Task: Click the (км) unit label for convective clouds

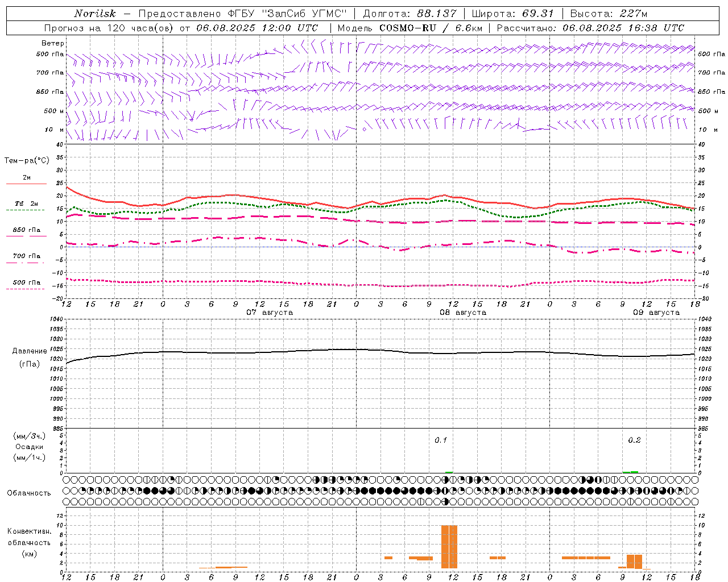Action: click(29, 554)
